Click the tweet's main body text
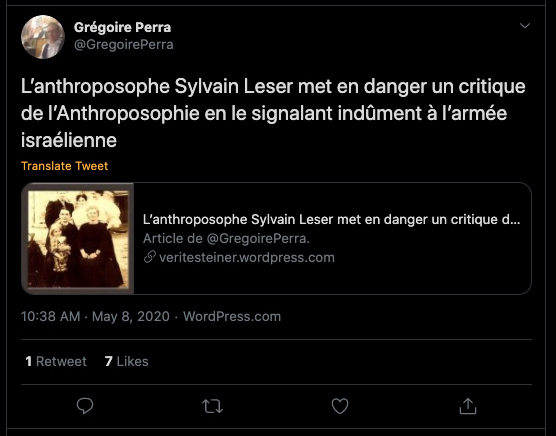The height and width of the screenshot is (436, 556). tap(273, 113)
